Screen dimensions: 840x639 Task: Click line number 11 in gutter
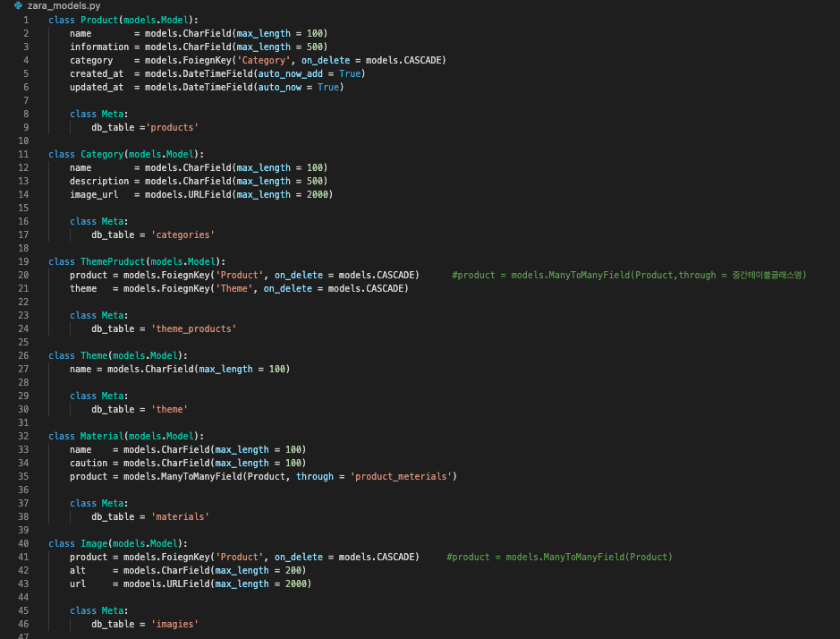[23, 154]
